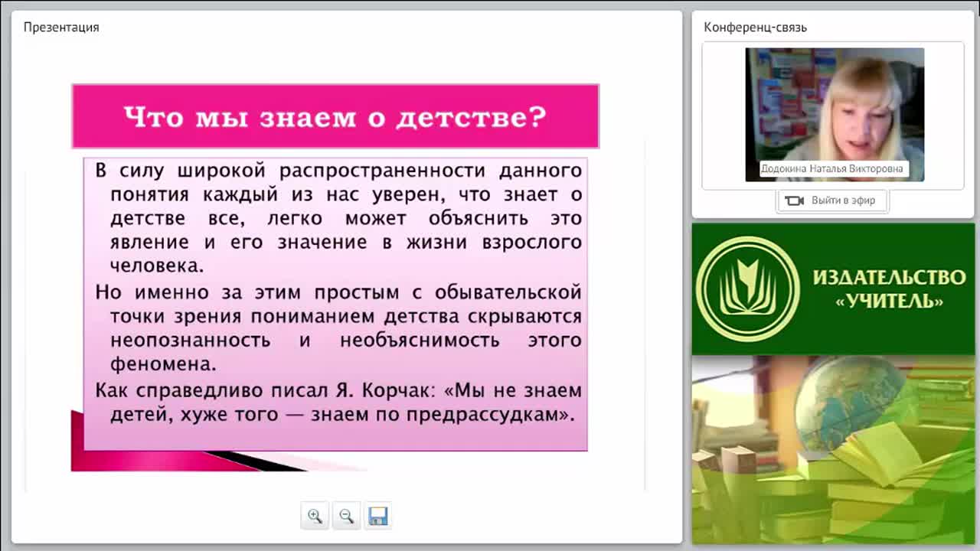
Task: Click the presenter name label 'Додокина Наталья Викторовна'
Action: pyautogui.click(x=832, y=169)
